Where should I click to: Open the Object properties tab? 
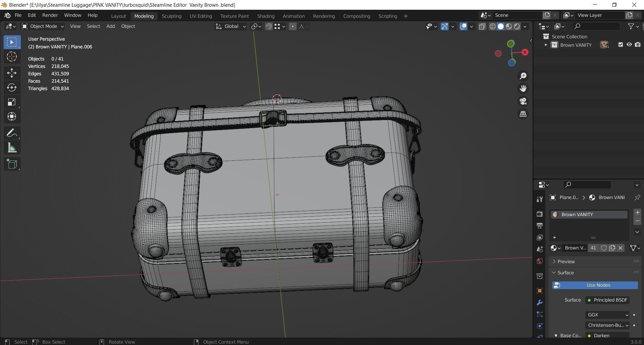[540, 291]
